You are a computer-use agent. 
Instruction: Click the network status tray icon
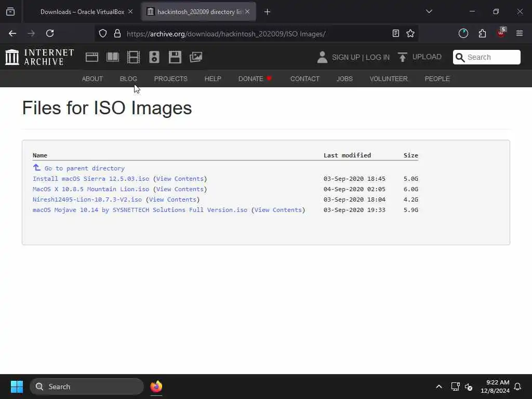click(x=455, y=387)
